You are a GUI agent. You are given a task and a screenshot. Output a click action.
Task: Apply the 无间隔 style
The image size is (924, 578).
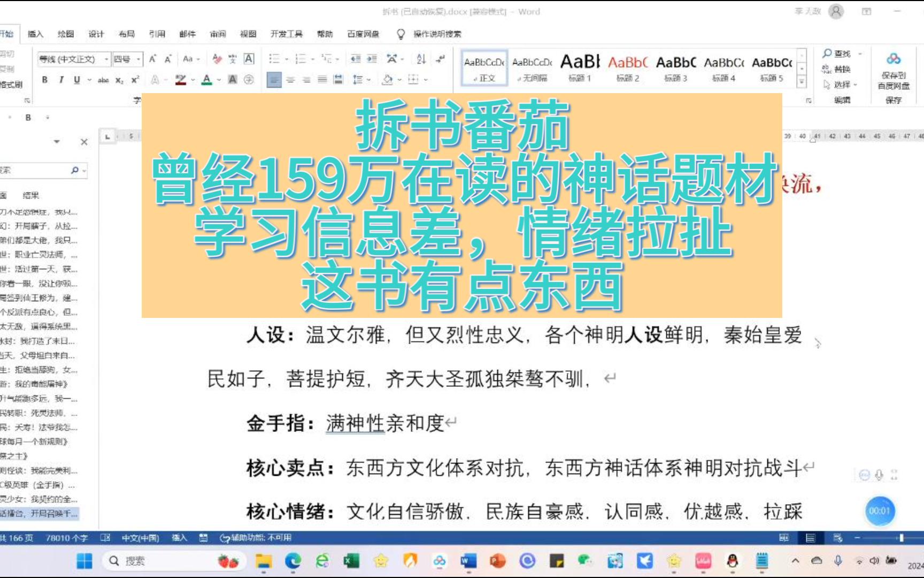532,68
